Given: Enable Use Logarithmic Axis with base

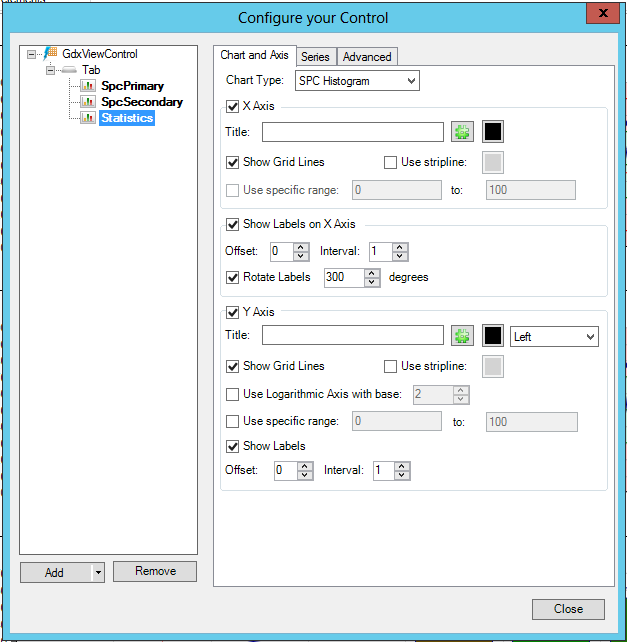Looking at the screenshot, I should [x=233, y=394].
